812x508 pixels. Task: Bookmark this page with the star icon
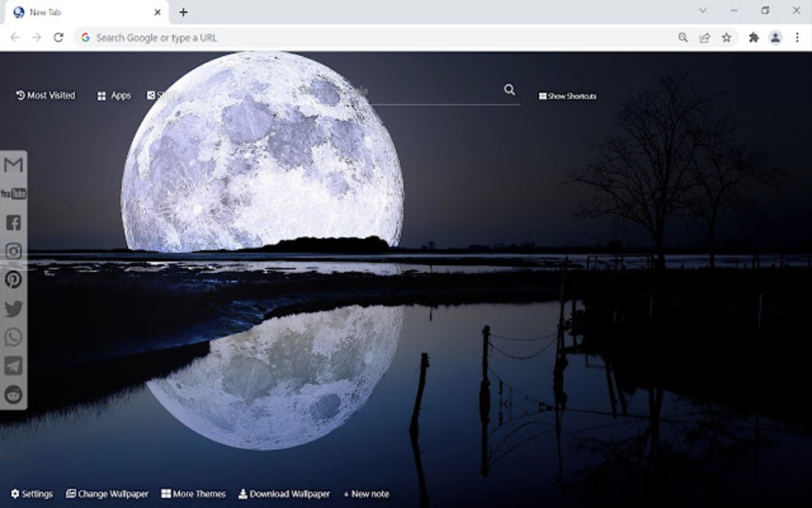(x=725, y=37)
